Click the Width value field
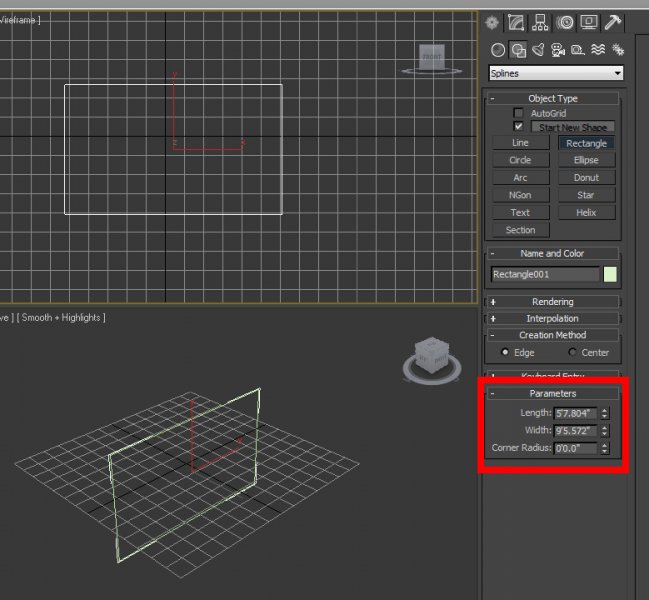 pos(576,430)
